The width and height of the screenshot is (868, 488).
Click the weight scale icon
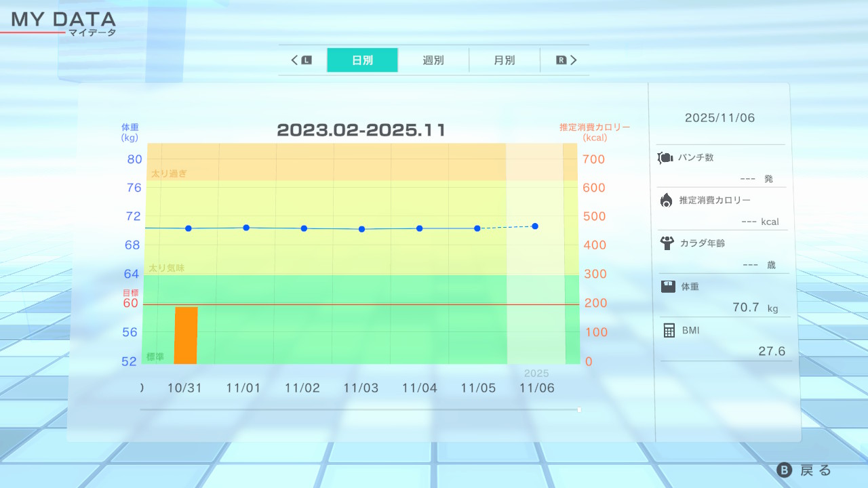pos(668,287)
